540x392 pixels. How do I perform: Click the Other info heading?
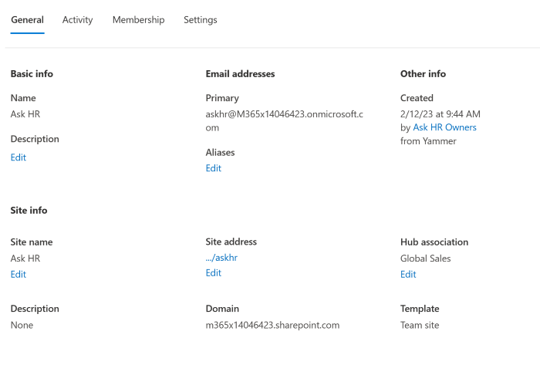(423, 74)
